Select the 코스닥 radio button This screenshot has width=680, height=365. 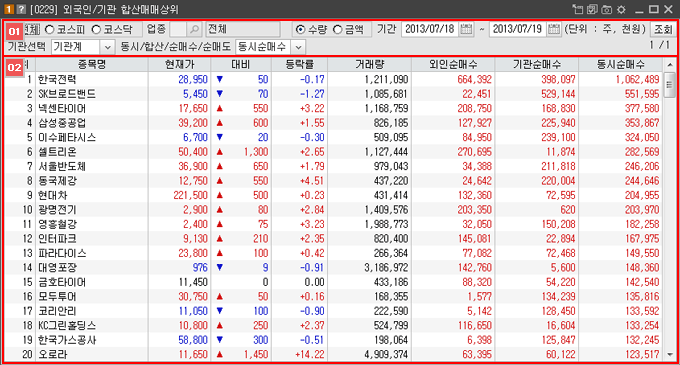point(96,29)
